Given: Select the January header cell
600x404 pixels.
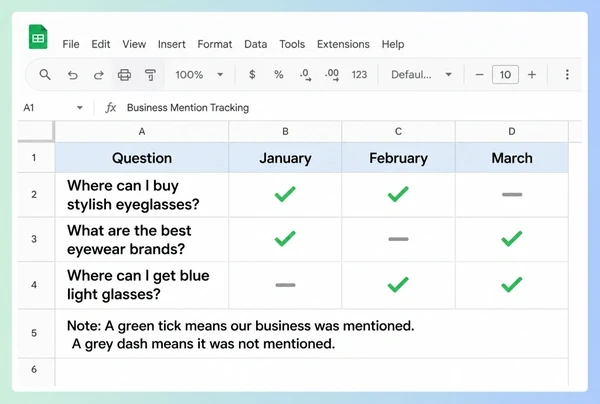Looking at the screenshot, I should 285,158.
